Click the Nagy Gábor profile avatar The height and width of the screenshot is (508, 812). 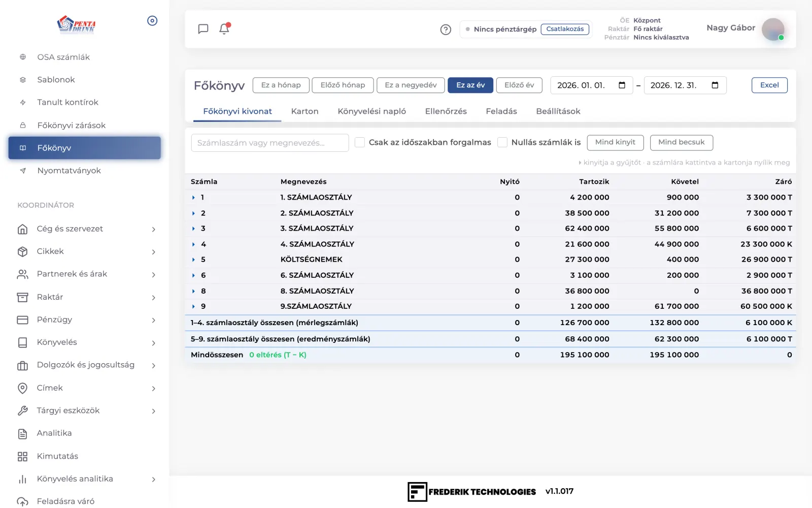773,29
